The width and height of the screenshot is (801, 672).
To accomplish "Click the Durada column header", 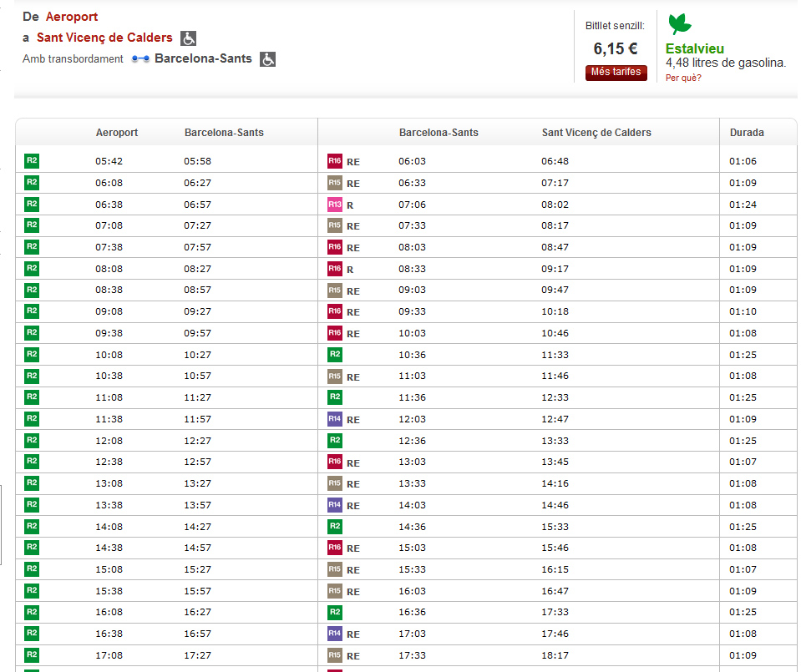I will pos(746,132).
